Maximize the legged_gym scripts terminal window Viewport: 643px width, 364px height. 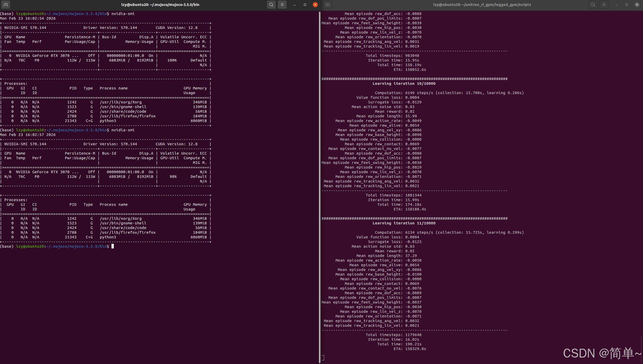tap(626, 5)
